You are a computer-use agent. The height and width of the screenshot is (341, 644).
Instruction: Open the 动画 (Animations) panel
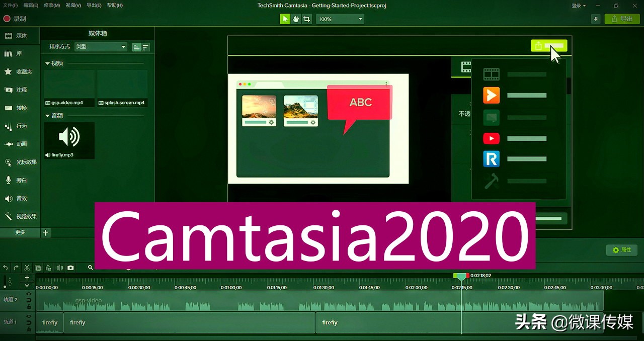tap(20, 144)
